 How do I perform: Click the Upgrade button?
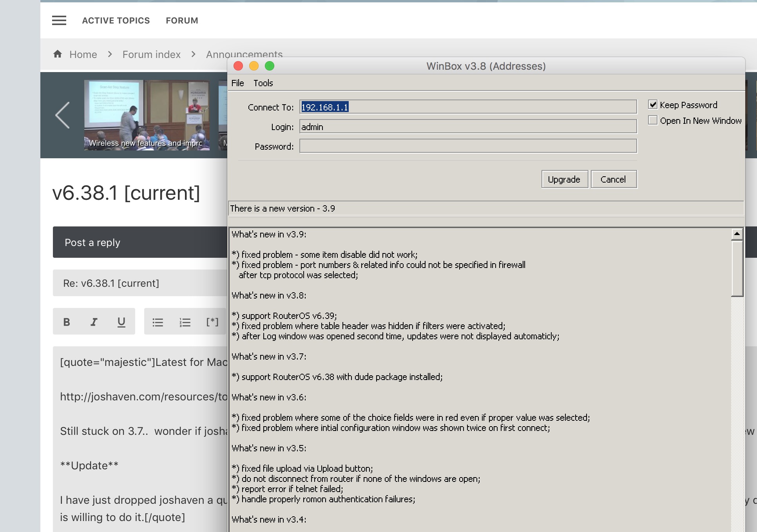coord(564,179)
